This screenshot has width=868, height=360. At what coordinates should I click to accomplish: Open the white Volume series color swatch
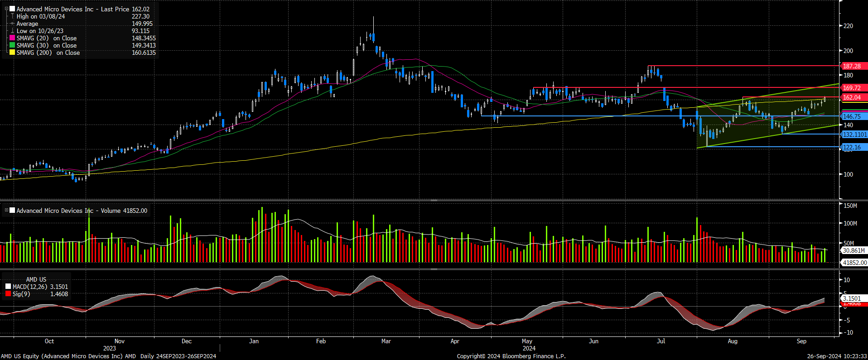point(12,210)
